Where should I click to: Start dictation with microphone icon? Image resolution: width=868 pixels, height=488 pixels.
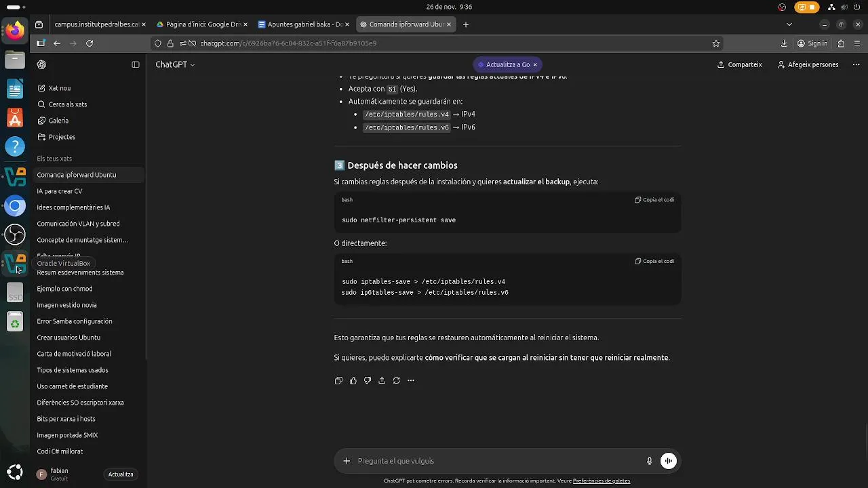click(649, 461)
